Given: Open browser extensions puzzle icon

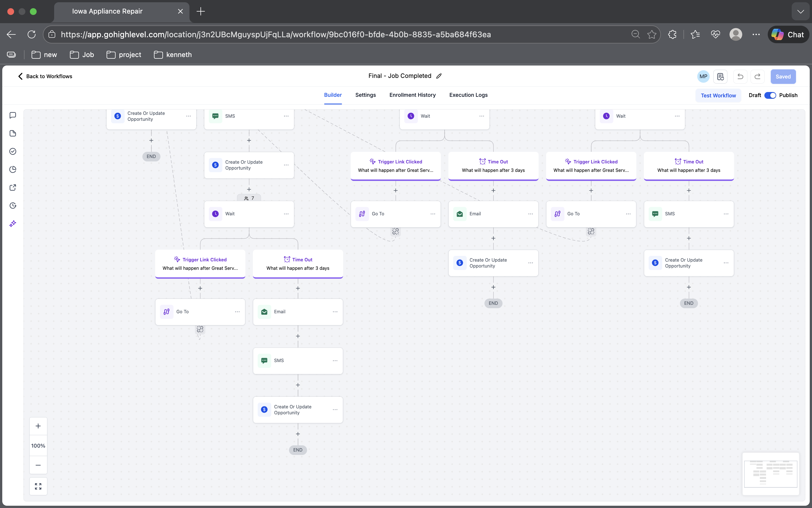Looking at the screenshot, I should [x=672, y=34].
